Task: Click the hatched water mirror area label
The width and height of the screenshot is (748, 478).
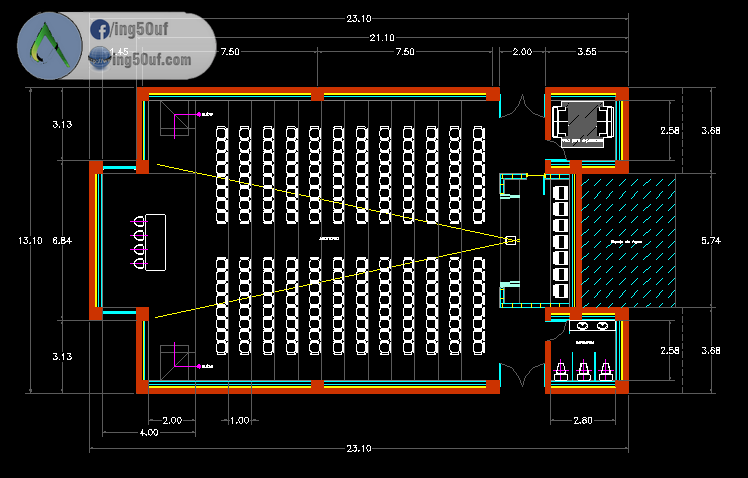Action: 626,242
